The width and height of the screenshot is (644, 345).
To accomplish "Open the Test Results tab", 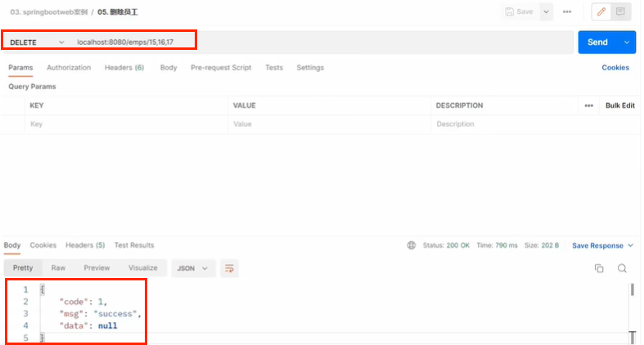I will coord(134,245).
